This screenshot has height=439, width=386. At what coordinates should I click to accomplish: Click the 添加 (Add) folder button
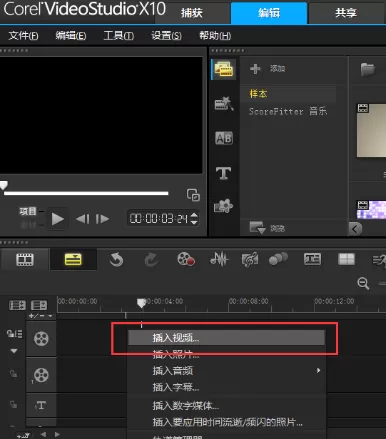coord(268,69)
